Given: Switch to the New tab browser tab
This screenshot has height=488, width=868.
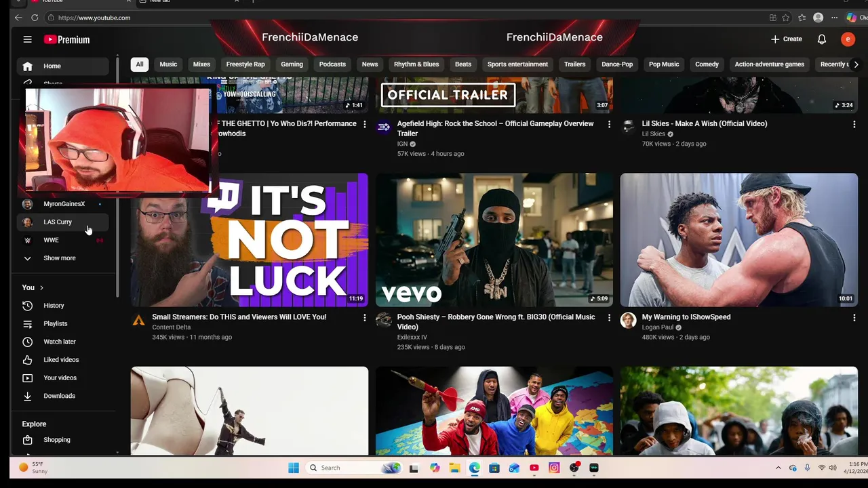Looking at the screenshot, I should (x=190, y=1).
